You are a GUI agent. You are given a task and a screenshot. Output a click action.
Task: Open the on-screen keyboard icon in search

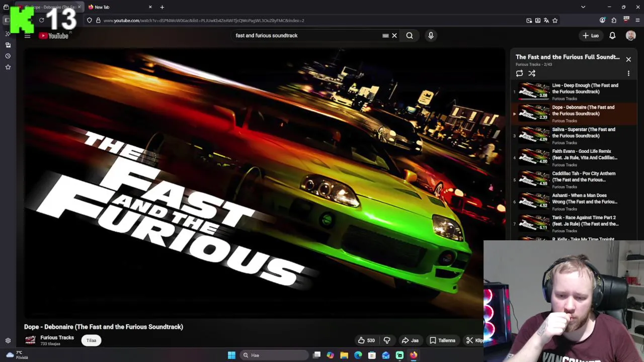coord(385,36)
